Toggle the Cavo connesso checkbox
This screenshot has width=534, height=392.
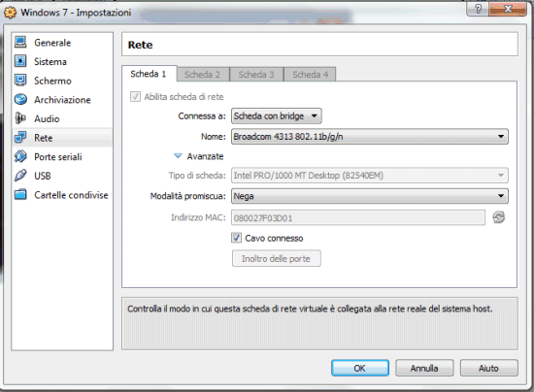pyautogui.click(x=236, y=238)
